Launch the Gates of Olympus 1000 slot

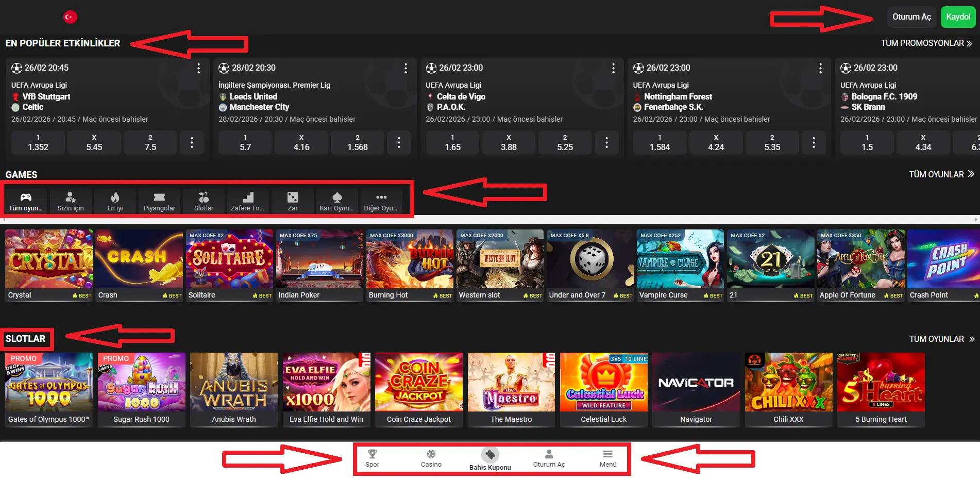(49, 389)
